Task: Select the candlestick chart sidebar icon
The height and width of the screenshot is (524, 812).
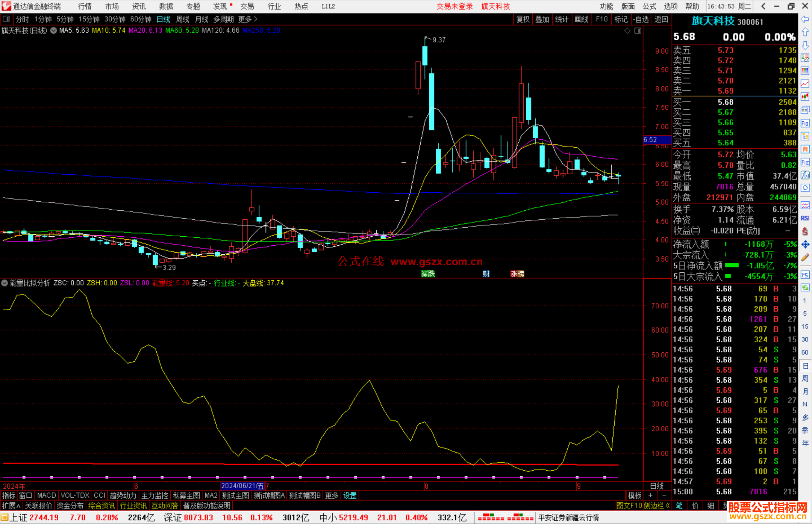Action: tap(805, 97)
